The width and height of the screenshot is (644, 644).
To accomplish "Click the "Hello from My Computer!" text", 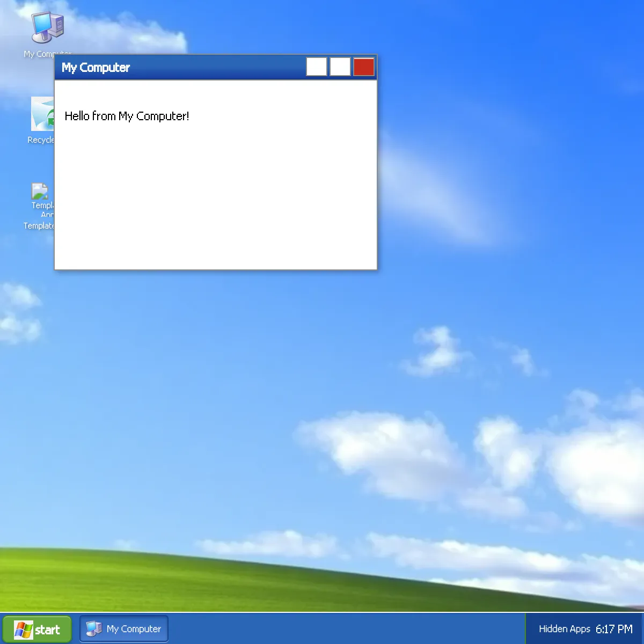I will [x=127, y=116].
